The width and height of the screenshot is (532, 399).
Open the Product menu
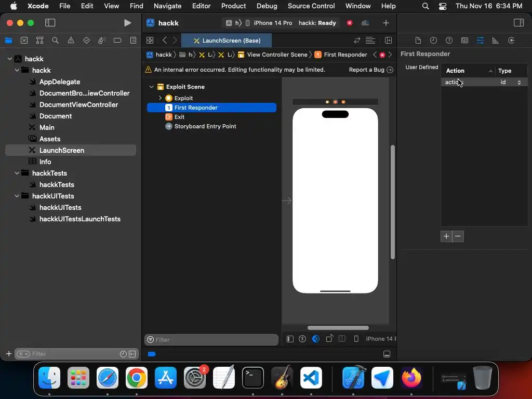click(233, 6)
